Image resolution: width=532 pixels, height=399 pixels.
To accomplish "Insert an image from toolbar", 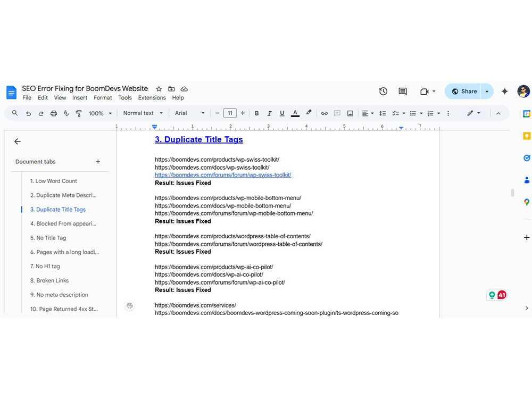I will [x=350, y=113].
